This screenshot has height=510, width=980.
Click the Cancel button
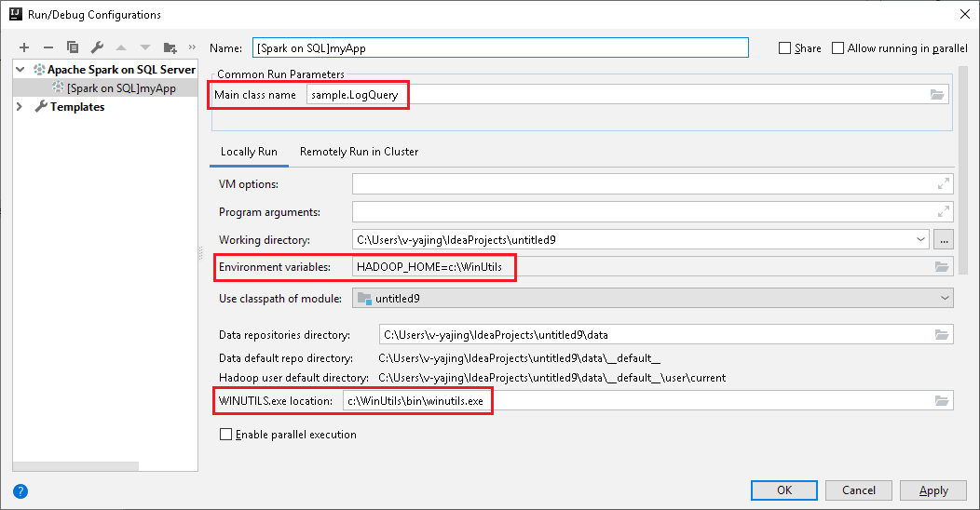point(859,490)
